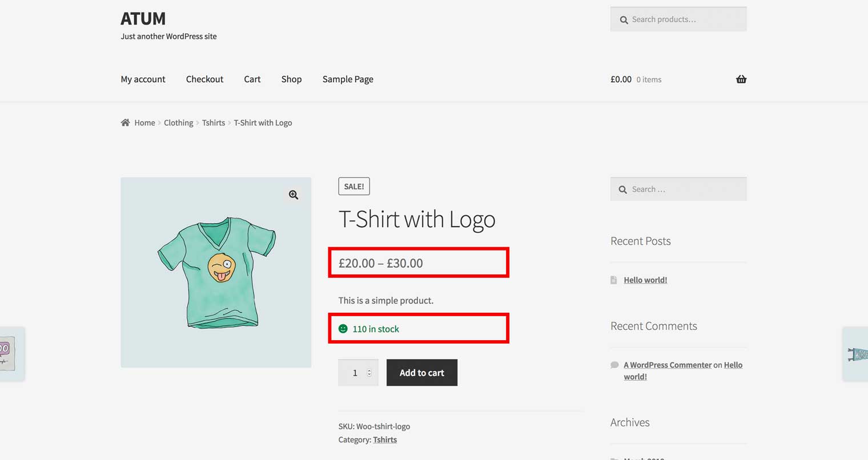Click the sidebar search magnifier icon

click(x=622, y=189)
